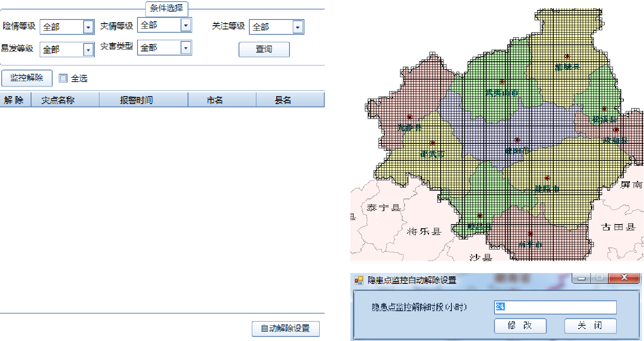The height and width of the screenshot is (341, 644).
Task: Open the 灾害类型 dropdown list
Action: pos(186,47)
